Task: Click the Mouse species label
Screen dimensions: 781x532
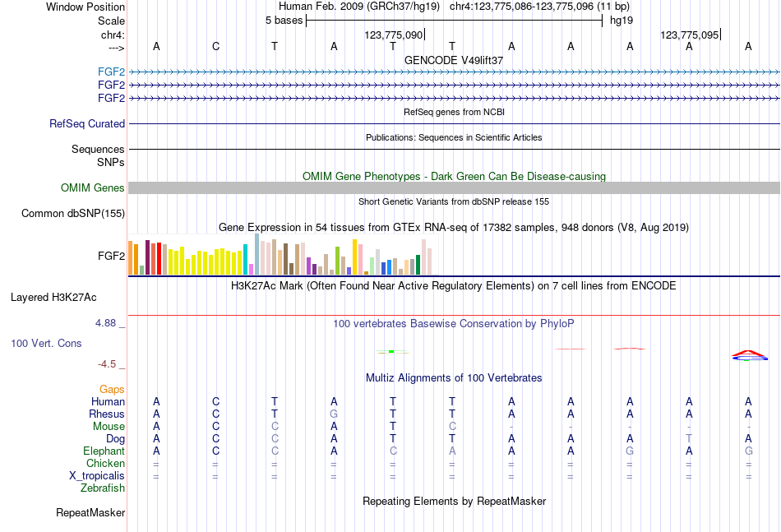Action: (109, 427)
